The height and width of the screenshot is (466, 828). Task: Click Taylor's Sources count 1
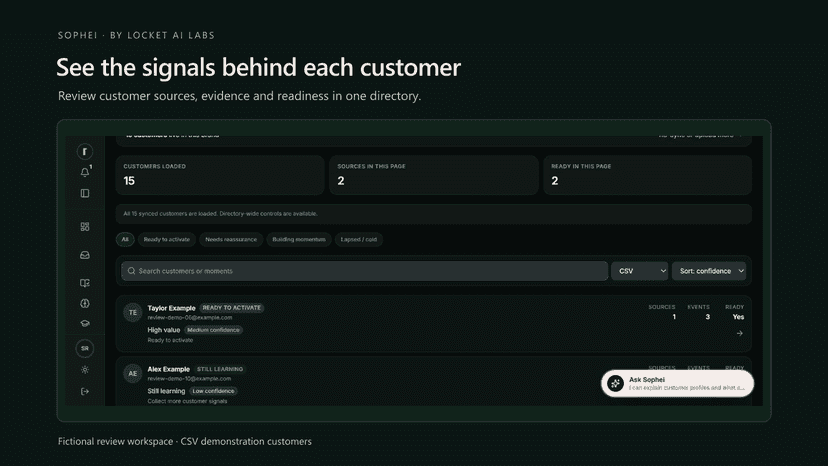click(x=674, y=317)
